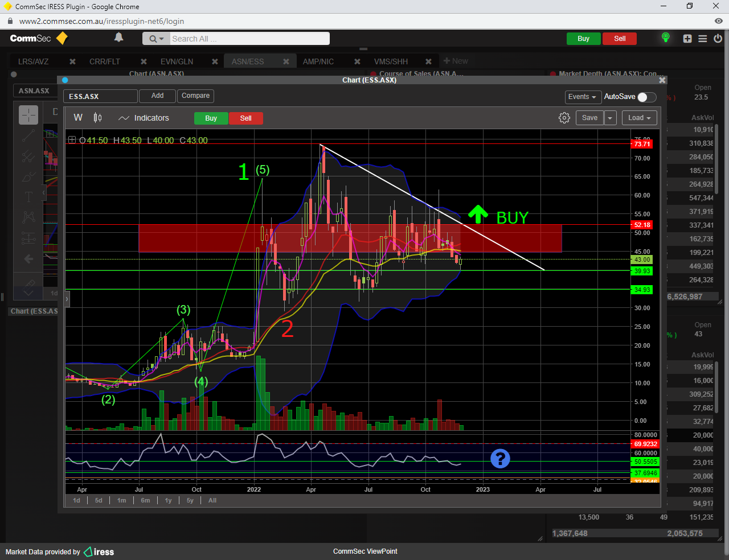The width and height of the screenshot is (729, 560).
Task: Open chart settings gear icon
Action: click(564, 118)
